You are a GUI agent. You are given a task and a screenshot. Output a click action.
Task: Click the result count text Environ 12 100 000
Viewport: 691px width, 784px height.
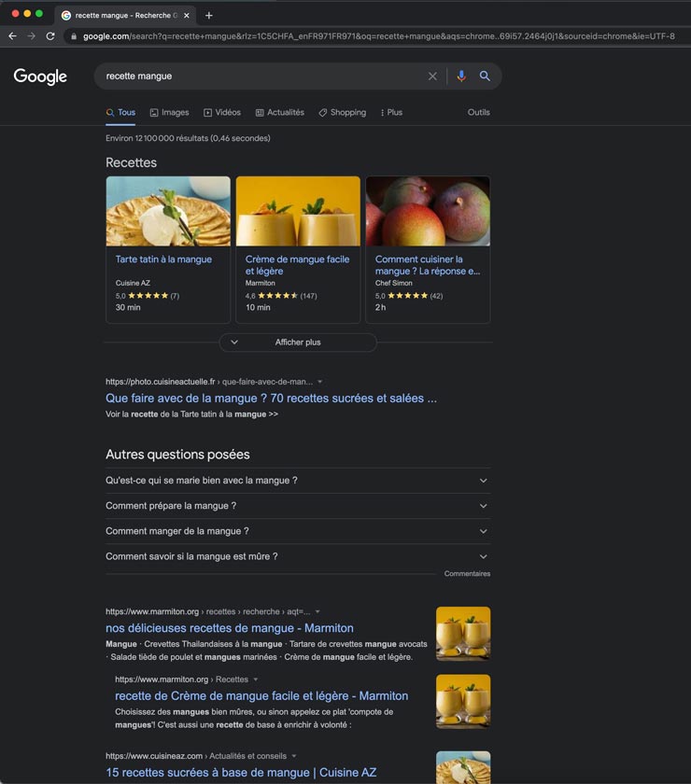click(x=188, y=138)
